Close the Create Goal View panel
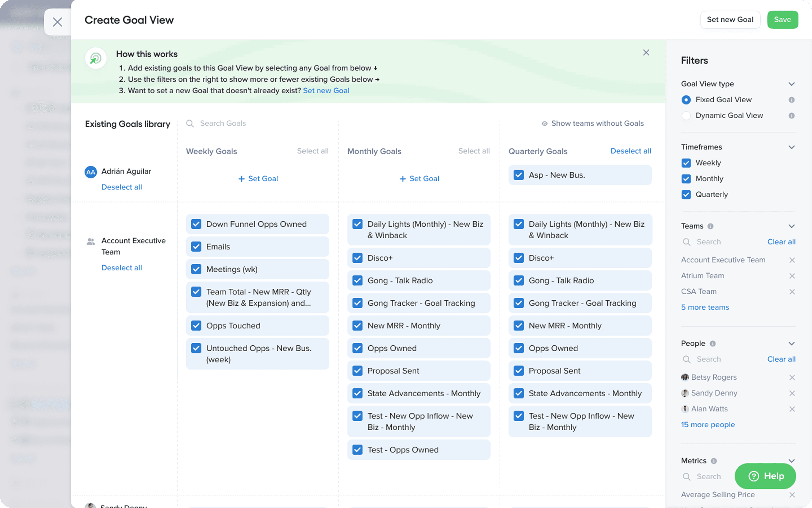The width and height of the screenshot is (812, 508). pos(57,22)
